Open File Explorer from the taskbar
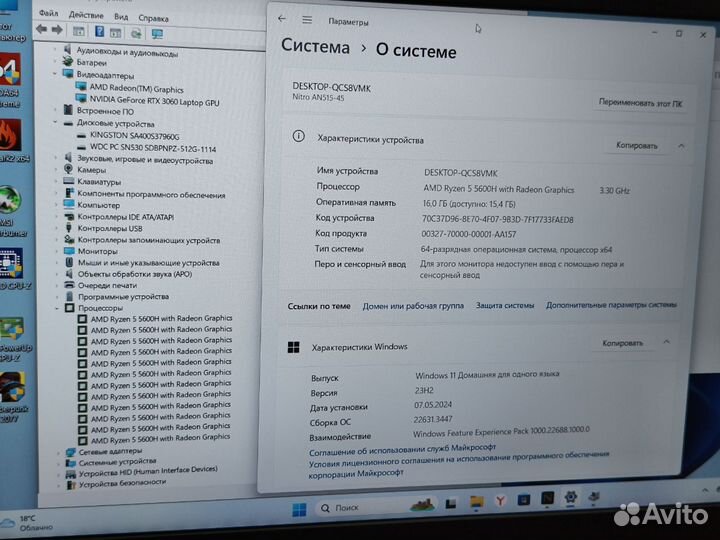 click(x=476, y=503)
